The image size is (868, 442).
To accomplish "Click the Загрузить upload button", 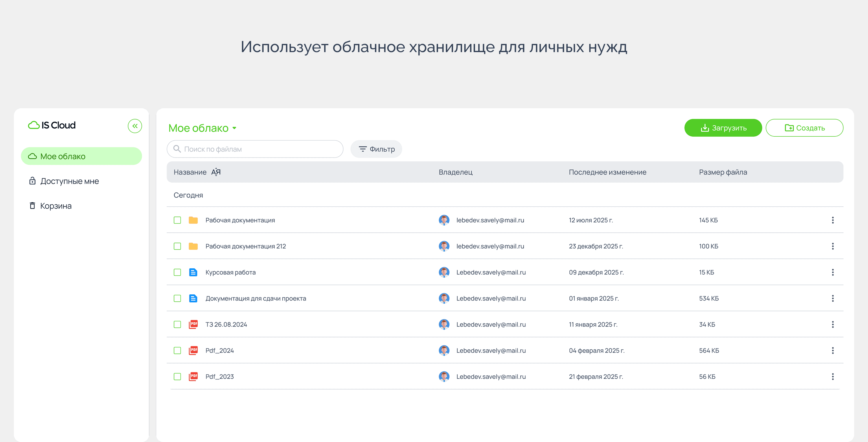I will [x=723, y=128].
